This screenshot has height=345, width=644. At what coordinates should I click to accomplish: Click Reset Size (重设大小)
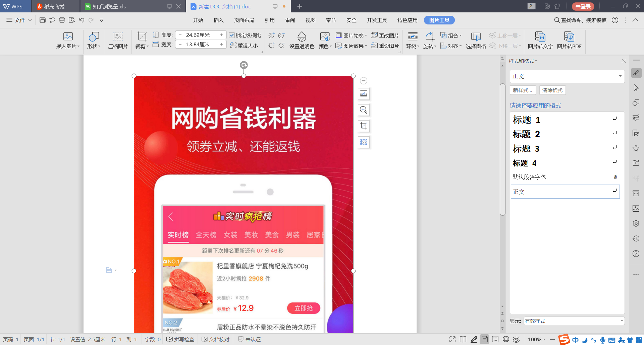coord(244,46)
